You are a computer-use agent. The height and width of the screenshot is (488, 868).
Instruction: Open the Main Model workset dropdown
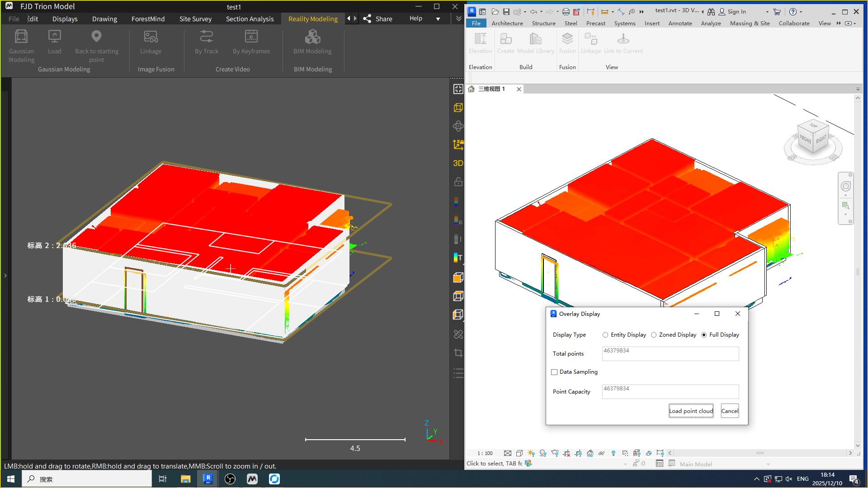tap(768, 464)
